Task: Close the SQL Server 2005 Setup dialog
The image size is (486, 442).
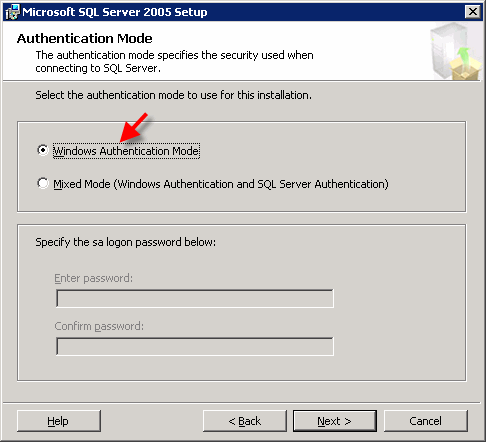Action: [x=473, y=12]
